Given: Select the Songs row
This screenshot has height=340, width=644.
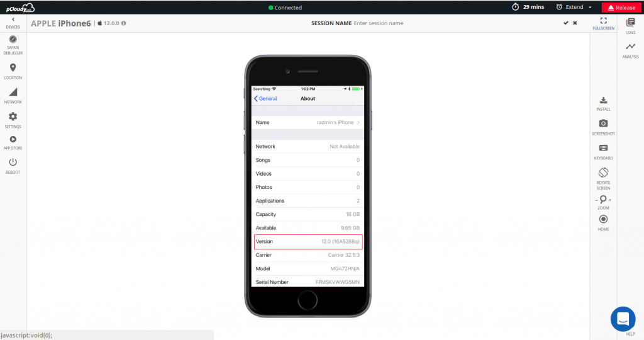Looking at the screenshot, I should coord(308,160).
